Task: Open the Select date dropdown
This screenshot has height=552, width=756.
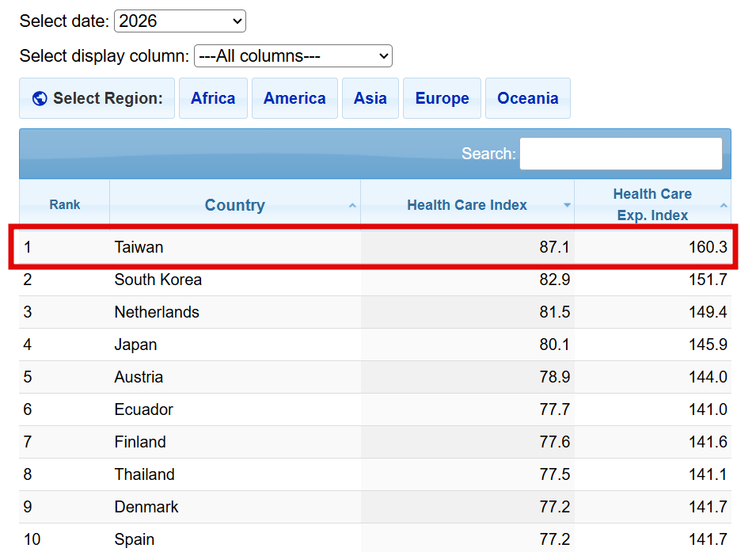Action: (180, 21)
